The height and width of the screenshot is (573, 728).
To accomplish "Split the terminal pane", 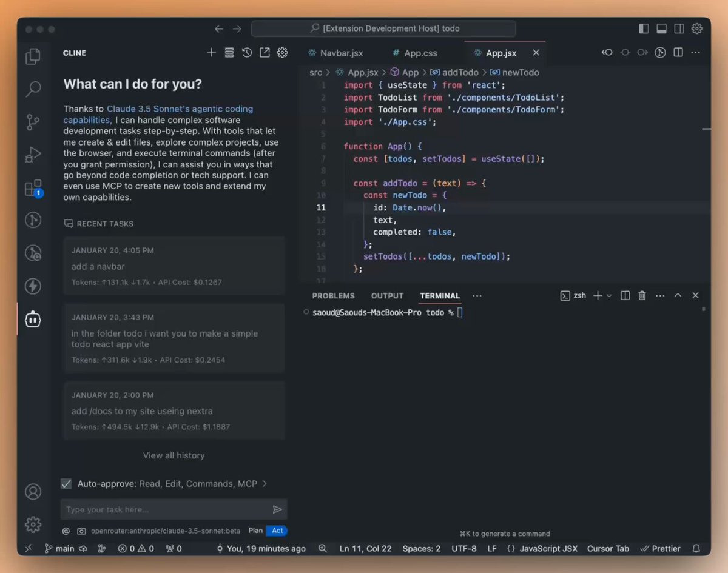I will (x=625, y=295).
